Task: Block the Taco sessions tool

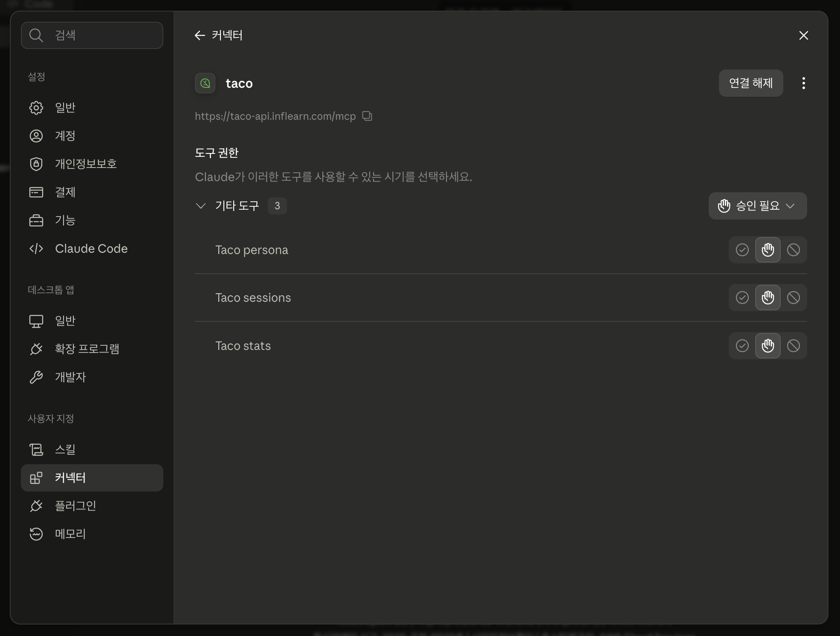Action: point(794,298)
